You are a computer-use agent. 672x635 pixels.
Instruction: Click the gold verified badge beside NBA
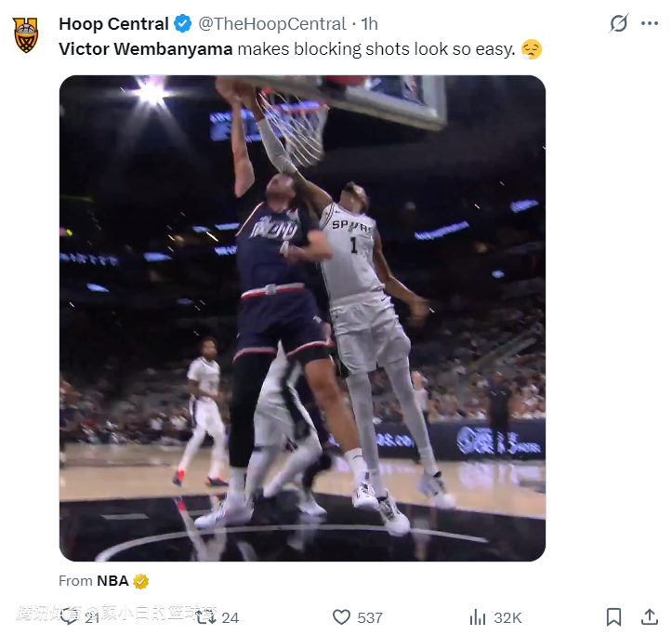141,581
